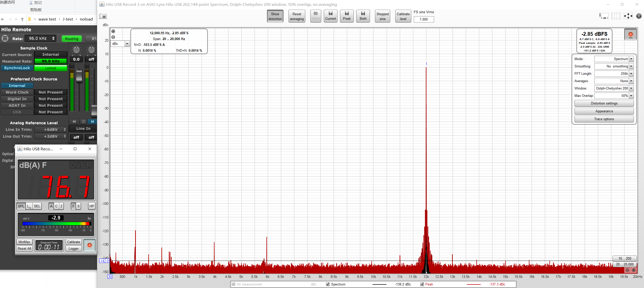Viewport: 644px width, 288px height.
Task: Open the Smoothing dropdown
Action: 614,66
